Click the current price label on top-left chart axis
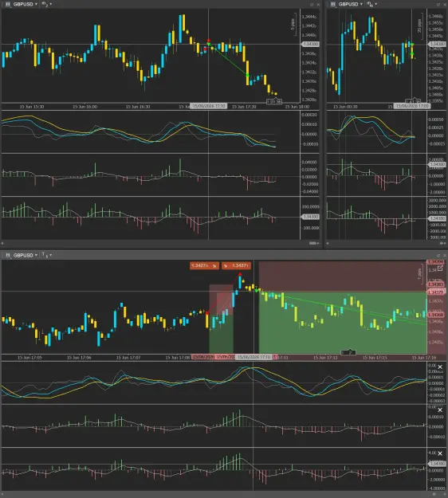Viewport: 448px width, 498px height. click(310, 44)
